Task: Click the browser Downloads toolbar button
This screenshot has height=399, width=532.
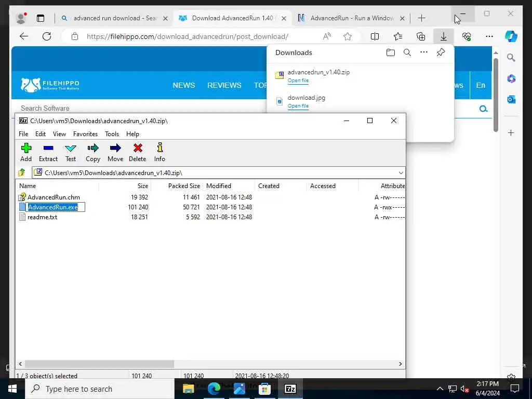Action: [444, 36]
